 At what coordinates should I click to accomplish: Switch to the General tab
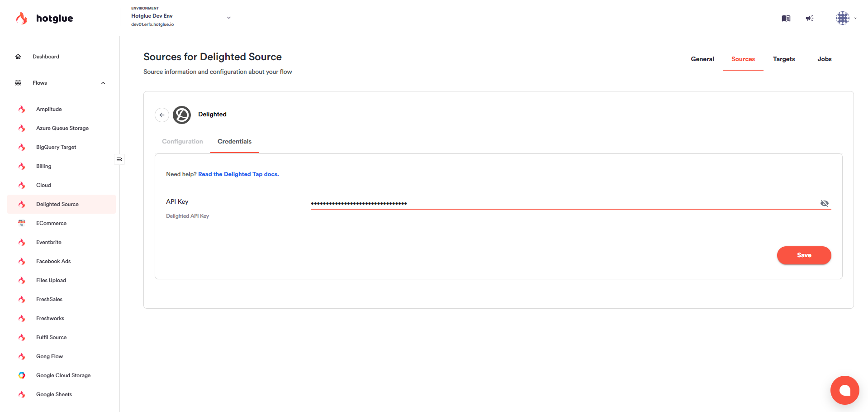(x=702, y=59)
